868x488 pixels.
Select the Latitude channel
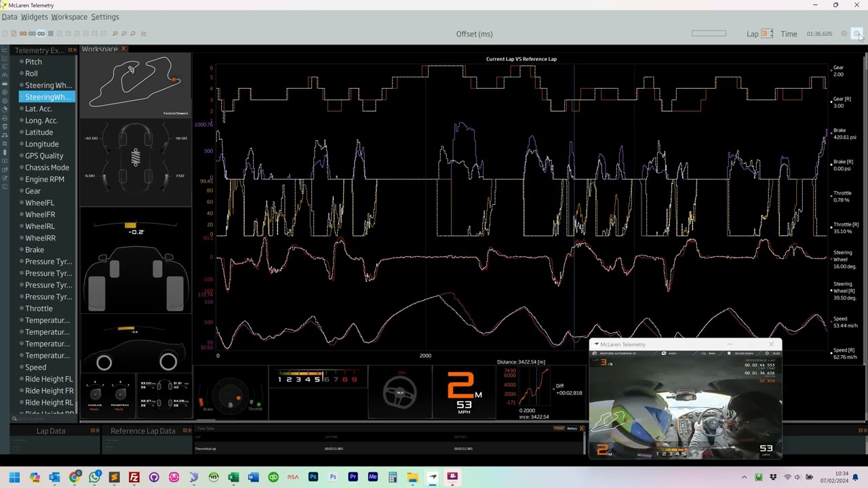[x=39, y=132]
